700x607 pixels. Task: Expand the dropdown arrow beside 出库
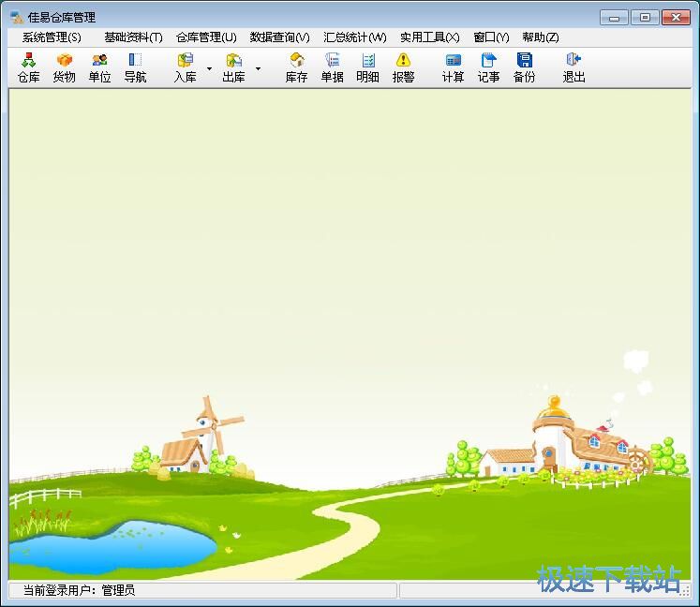(x=258, y=68)
